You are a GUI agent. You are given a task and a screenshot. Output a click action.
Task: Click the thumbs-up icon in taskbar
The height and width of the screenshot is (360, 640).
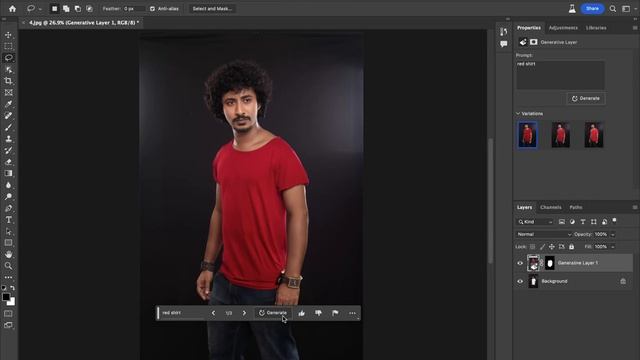(x=302, y=313)
